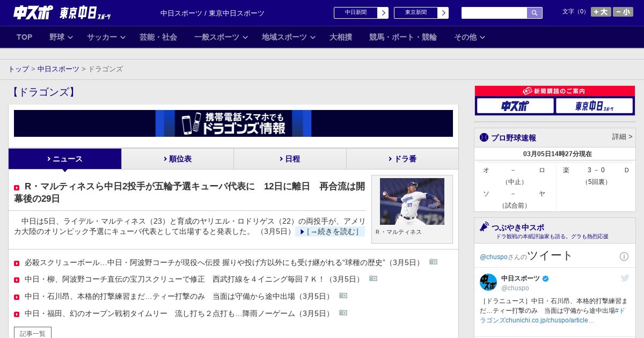Image resolution: width=644 pixels, height=338 pixels.
Task: Open article 必殺スクリューボール…阿波野コーチ
Action: [224, 262]
